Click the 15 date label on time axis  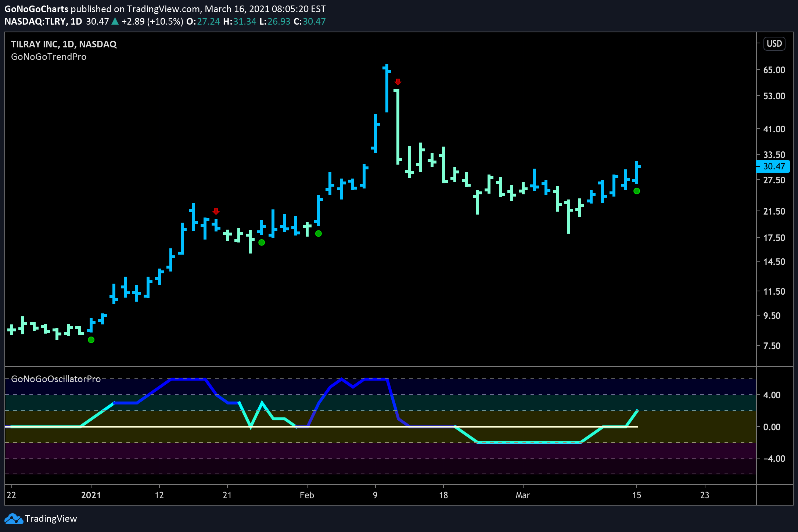pos(637,495)
